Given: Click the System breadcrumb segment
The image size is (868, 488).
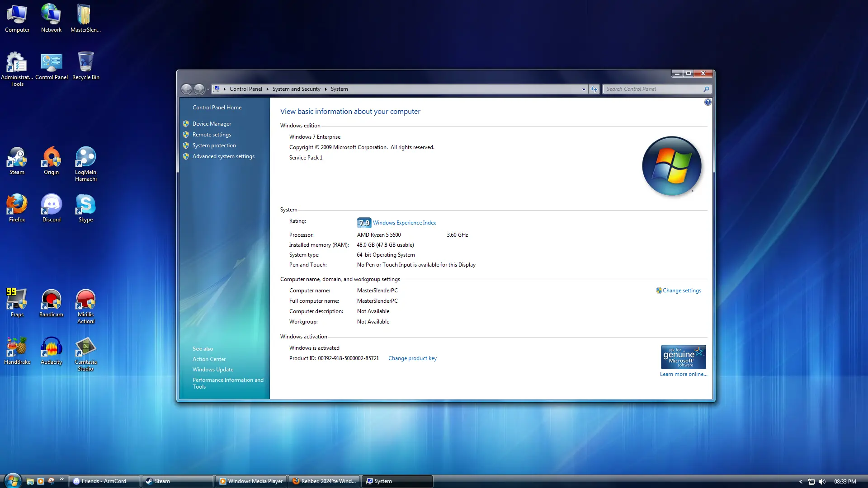Looking at the screenshot, I should coord(339,89).
